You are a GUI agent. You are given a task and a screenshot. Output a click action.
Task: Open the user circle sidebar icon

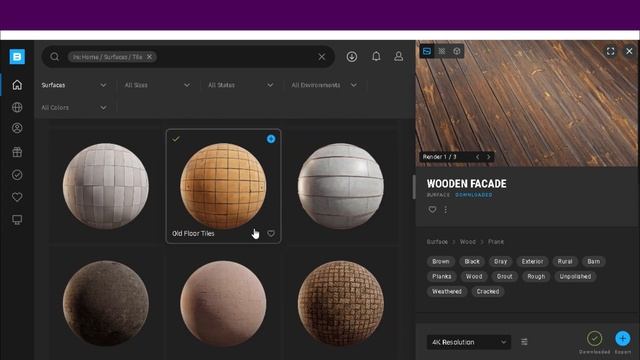(x=17, y=128)
